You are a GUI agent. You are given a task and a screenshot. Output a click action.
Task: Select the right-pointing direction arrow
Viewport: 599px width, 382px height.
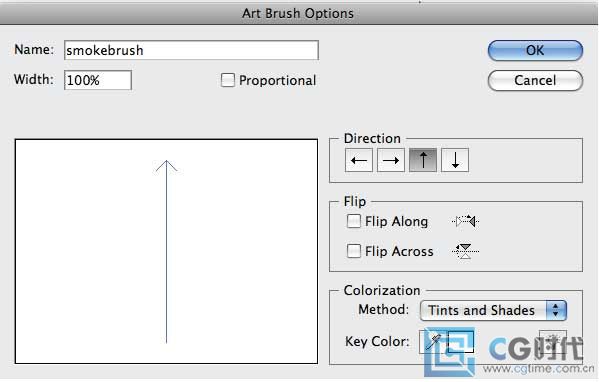pos(391,160)
